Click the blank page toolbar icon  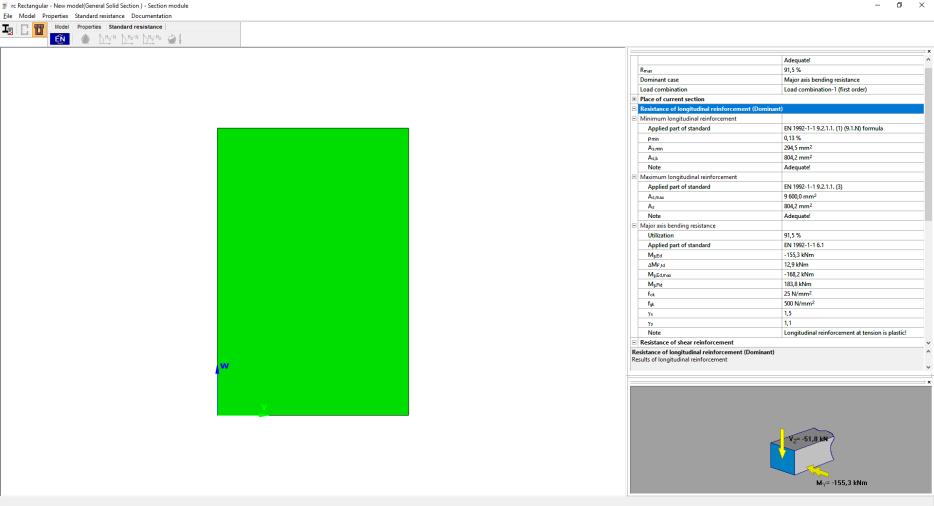pyautogui.click(x=24, y=29)
